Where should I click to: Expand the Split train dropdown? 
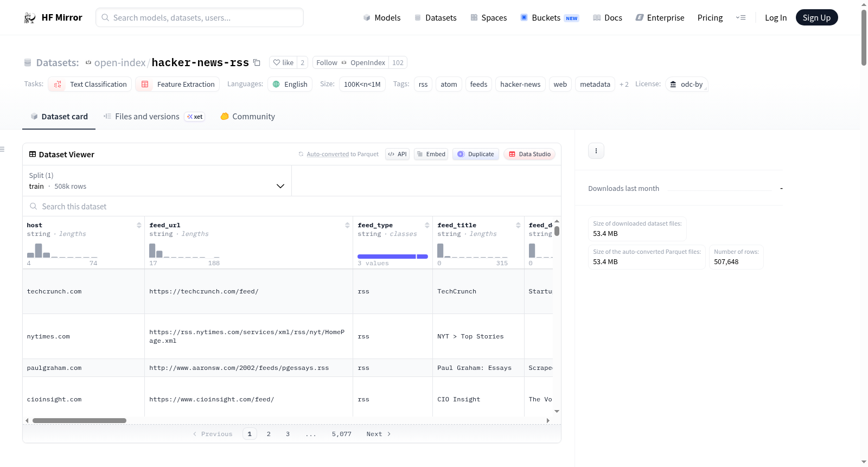(x=157, y=181)
